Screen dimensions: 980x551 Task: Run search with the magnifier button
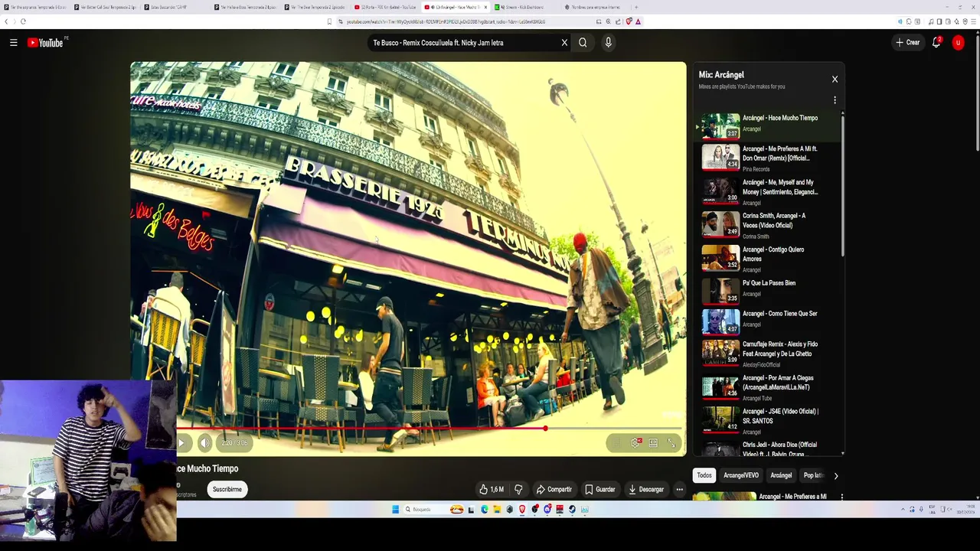click(x=583, y=43)
